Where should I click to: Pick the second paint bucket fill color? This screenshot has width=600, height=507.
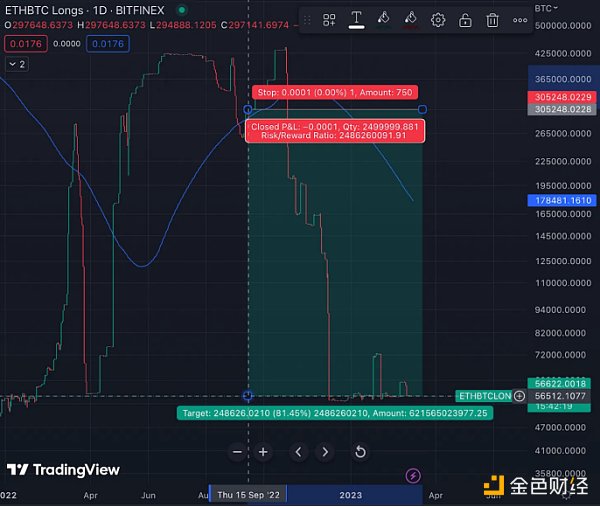410,19
